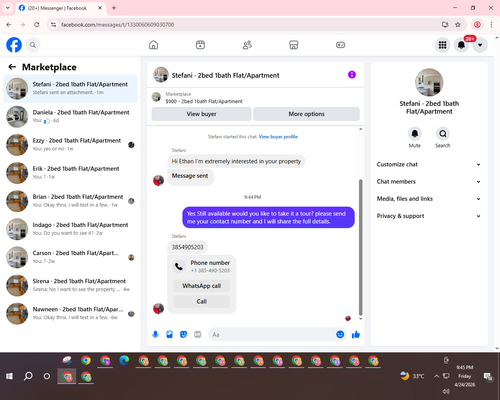The height and width of the screenshot is (400, 500).
Task: Choose a GIF icon in composer
Action: pyautogui.click(x=198, y=334)
